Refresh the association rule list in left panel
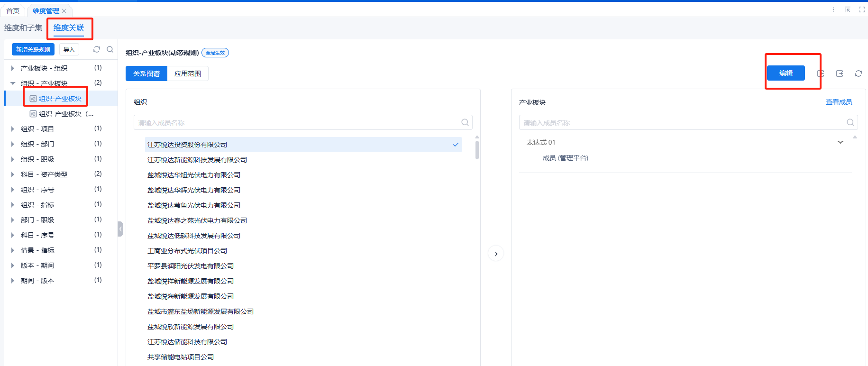The height and width of the screenshot is (366, 868). coord(97,49)
